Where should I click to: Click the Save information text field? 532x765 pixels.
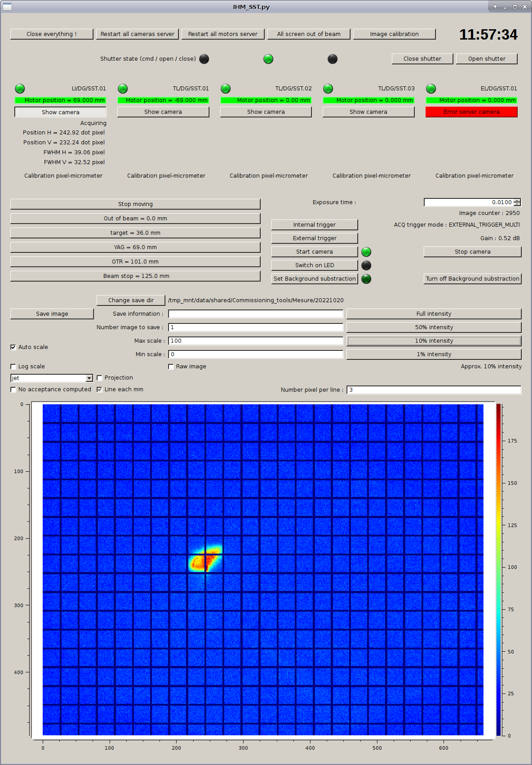click(256, 314)
